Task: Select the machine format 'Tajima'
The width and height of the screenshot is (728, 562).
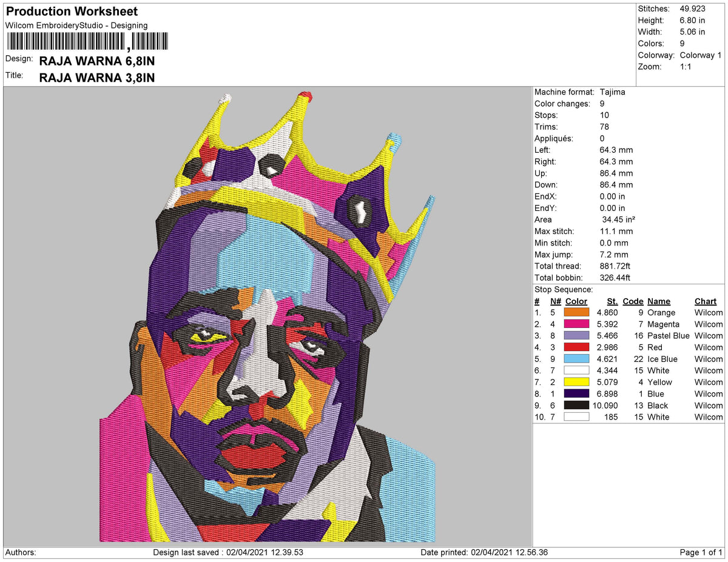Action: click(612, 92)
